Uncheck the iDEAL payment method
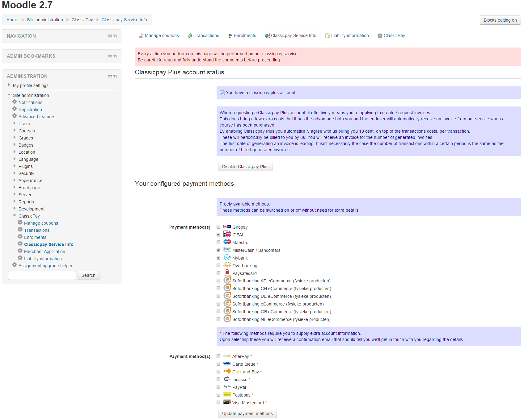 [x=218, y=235]
